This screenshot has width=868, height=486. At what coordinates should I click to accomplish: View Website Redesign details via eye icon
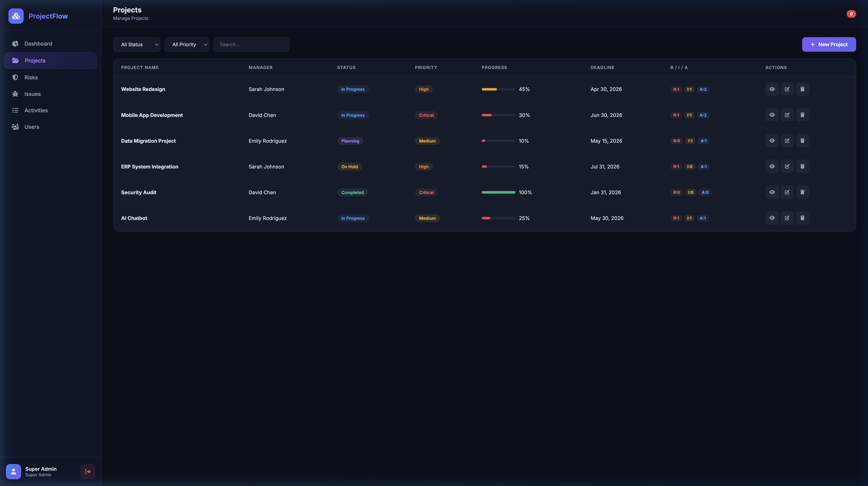point(772,89)
